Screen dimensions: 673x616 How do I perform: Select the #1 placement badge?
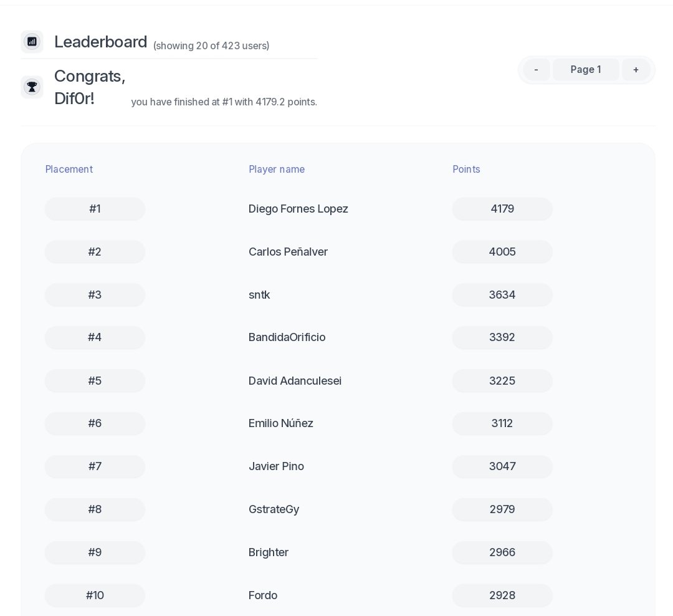[x=95, y=209]
